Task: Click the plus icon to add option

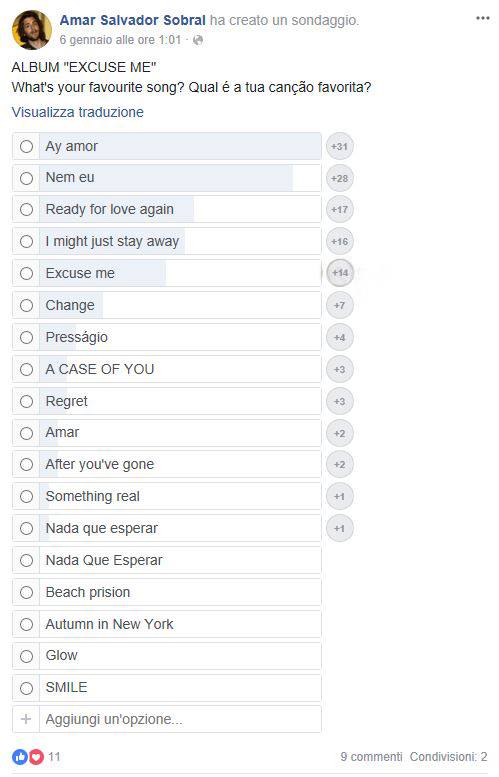Action: pyautogui.click(x=26, y=719)
